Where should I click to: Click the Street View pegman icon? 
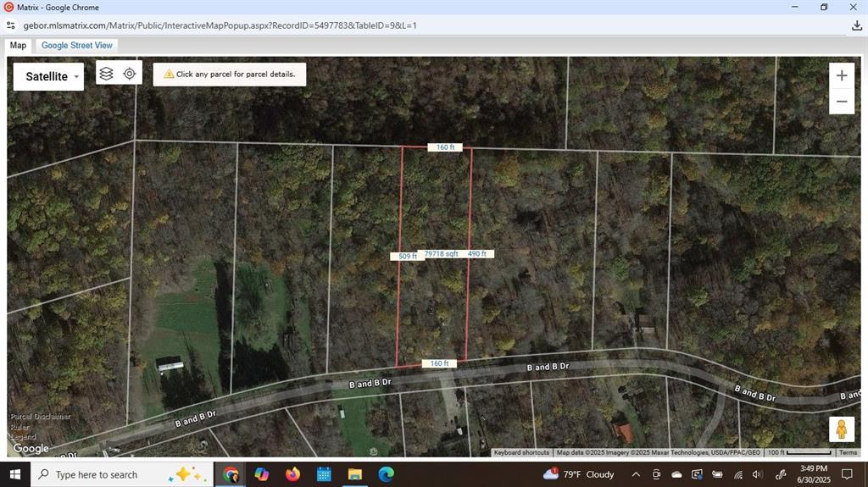point(841,429)
